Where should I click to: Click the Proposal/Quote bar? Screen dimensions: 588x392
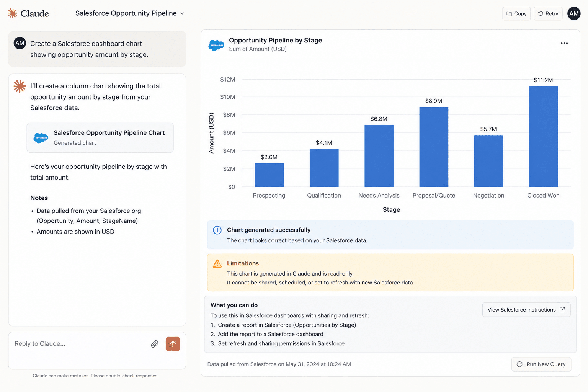point(434,147)
